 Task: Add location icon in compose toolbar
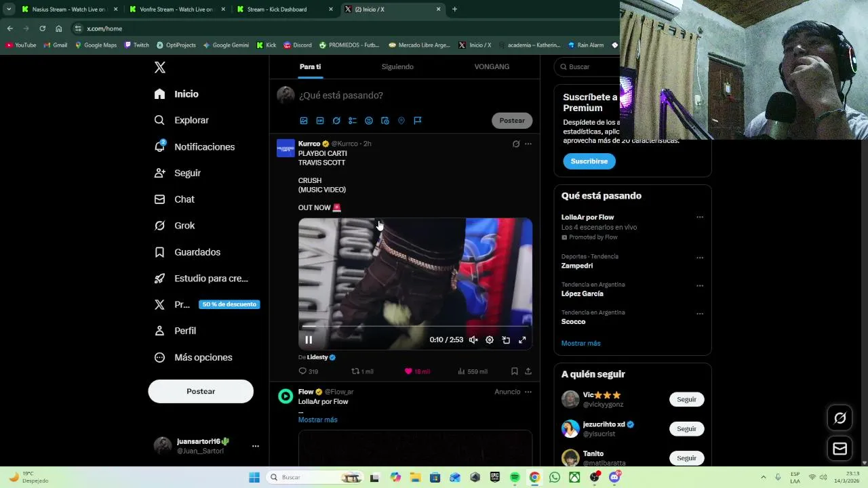coord(401,121)
